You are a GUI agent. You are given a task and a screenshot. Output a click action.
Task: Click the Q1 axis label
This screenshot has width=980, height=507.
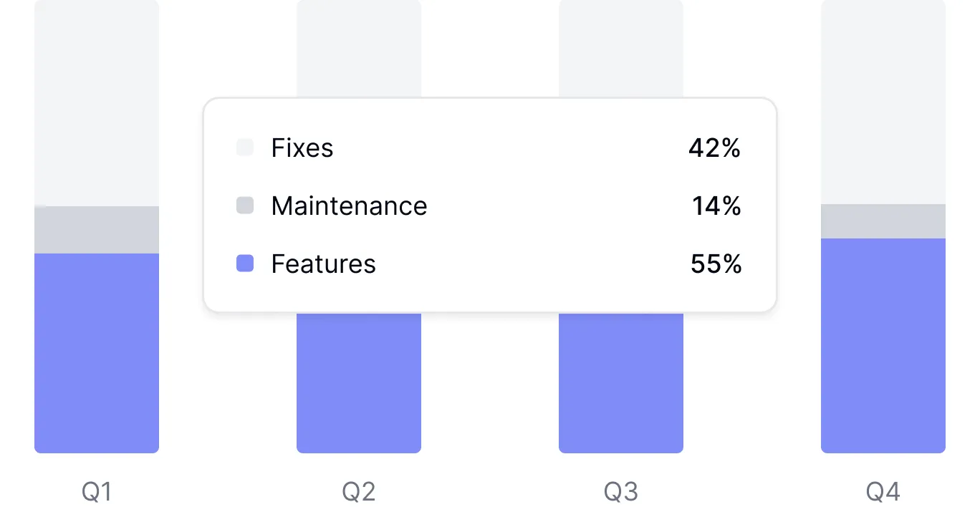coord(97,492)
